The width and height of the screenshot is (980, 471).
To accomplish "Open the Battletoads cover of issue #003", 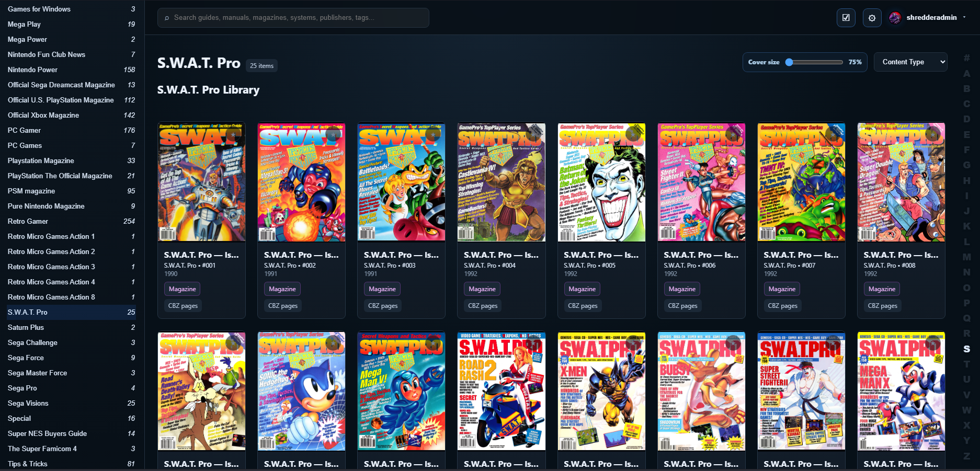I will coord(401,182).
